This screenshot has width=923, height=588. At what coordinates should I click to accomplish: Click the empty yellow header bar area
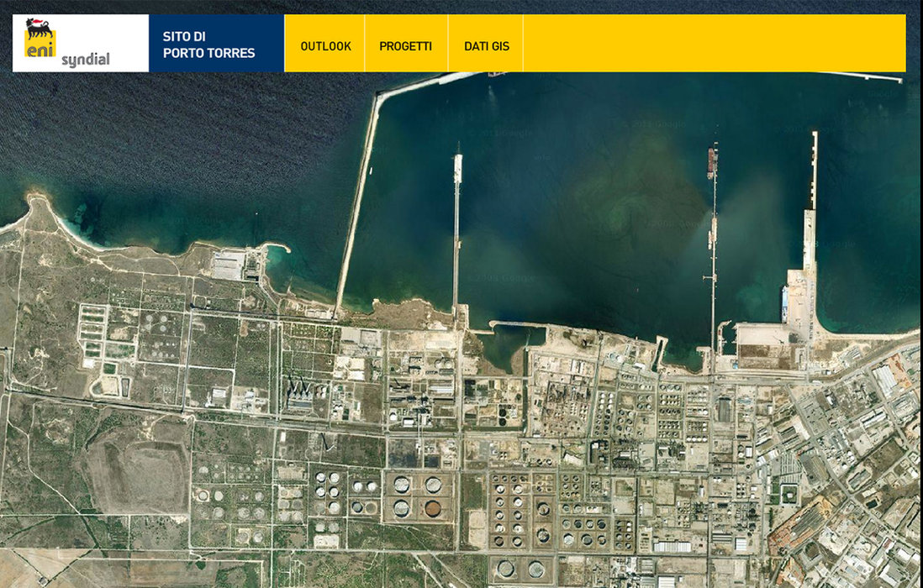(x=715, y=44)
